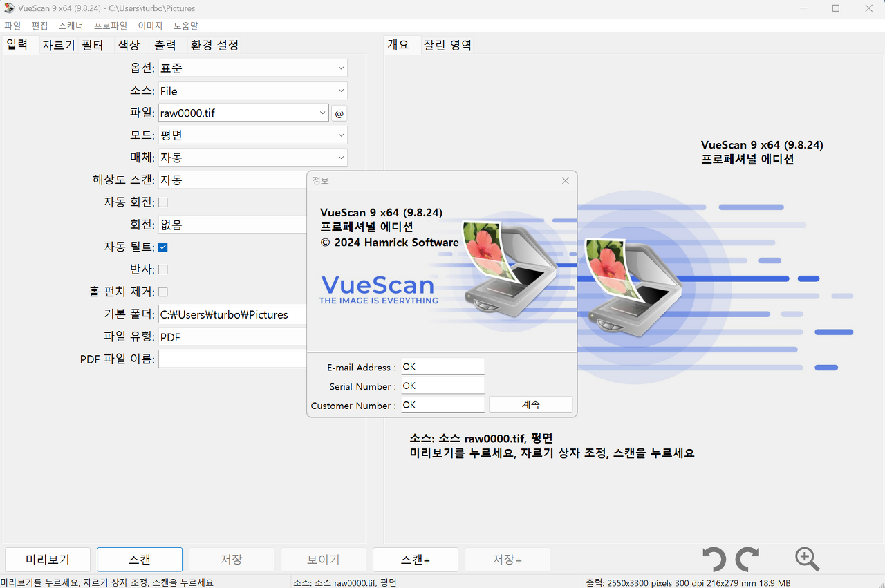Image resolution: width=885 pixels, height=588 pixels.
Task: Open the 편집 menu
Action: click(40, 26)
